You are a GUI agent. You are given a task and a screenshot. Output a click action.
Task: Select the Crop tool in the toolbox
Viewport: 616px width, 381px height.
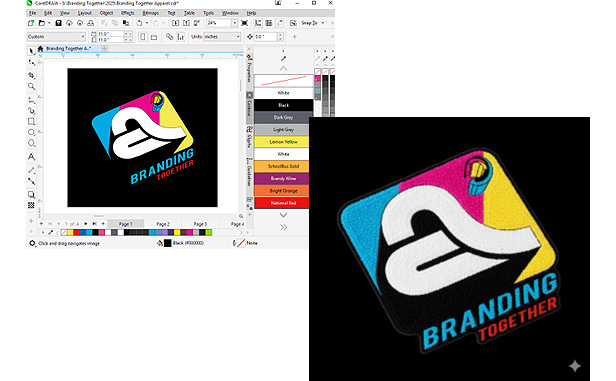[x=31, y=75]
